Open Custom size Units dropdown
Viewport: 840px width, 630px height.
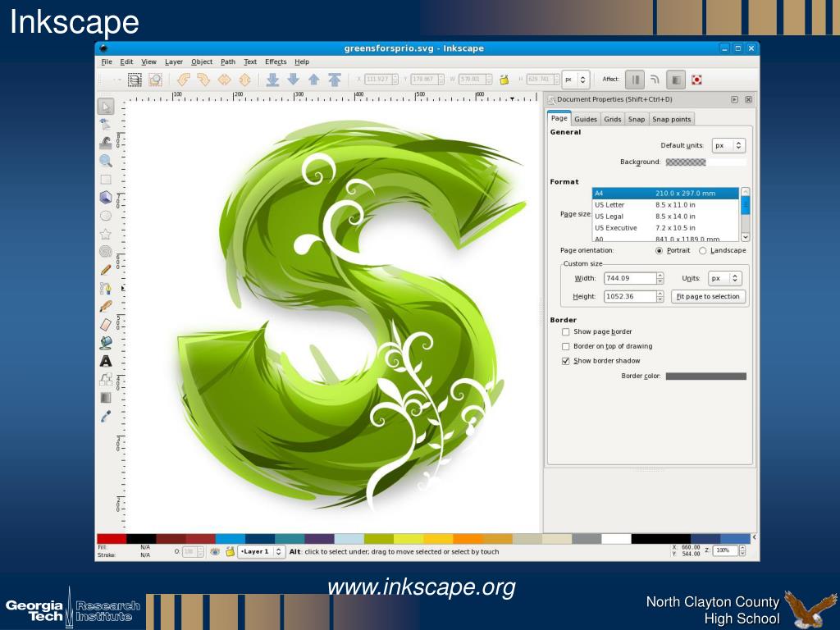[x=725, y=278]
